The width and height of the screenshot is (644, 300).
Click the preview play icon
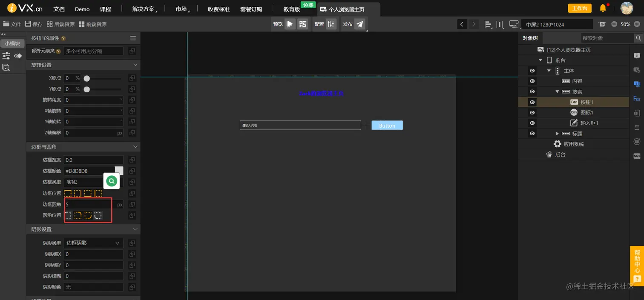point(290,24)
